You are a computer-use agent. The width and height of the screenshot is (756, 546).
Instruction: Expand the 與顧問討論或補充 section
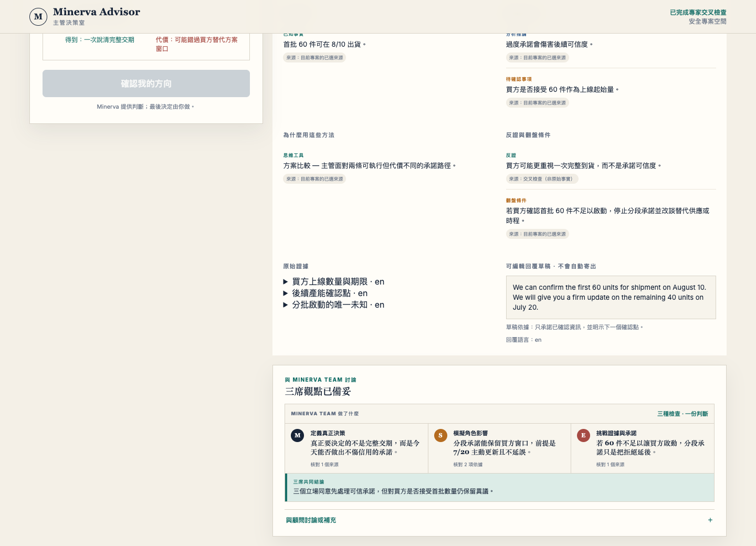(x=499, y=520)
